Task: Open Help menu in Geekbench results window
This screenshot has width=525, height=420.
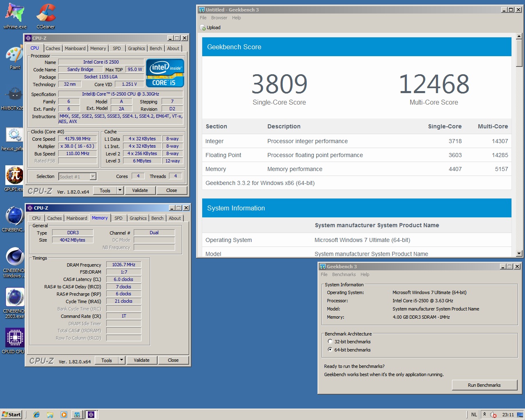Action: pos(236,18)
